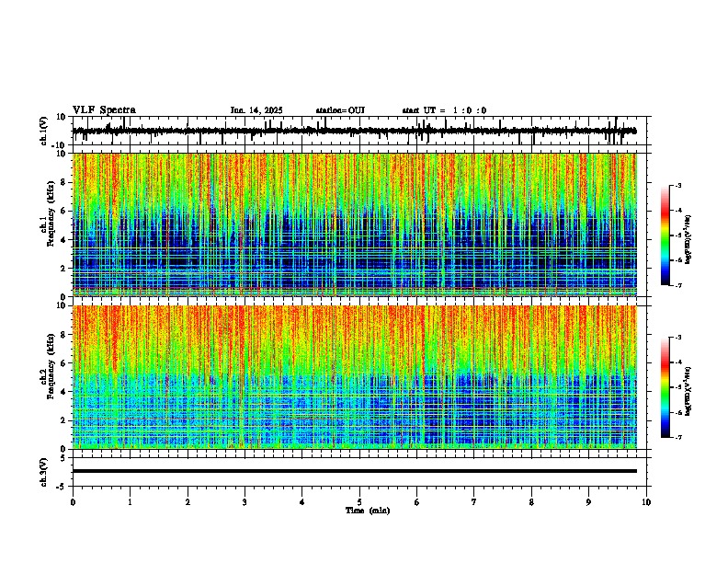Click the "-3" label on the ch.1 color bar
728x563 pixels.
[x=677, y=185]
